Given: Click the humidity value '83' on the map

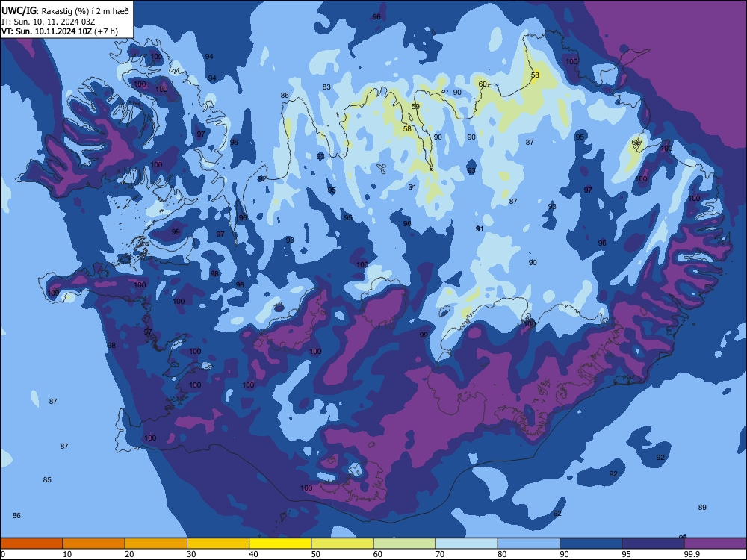Looking at the screenshot, I should tap(326, 87).
